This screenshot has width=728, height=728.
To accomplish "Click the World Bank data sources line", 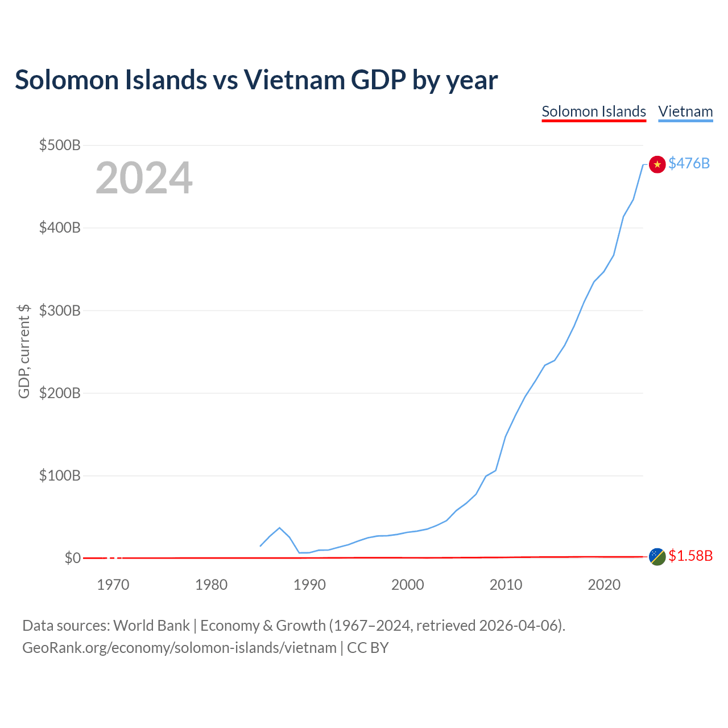I will 293,626.
